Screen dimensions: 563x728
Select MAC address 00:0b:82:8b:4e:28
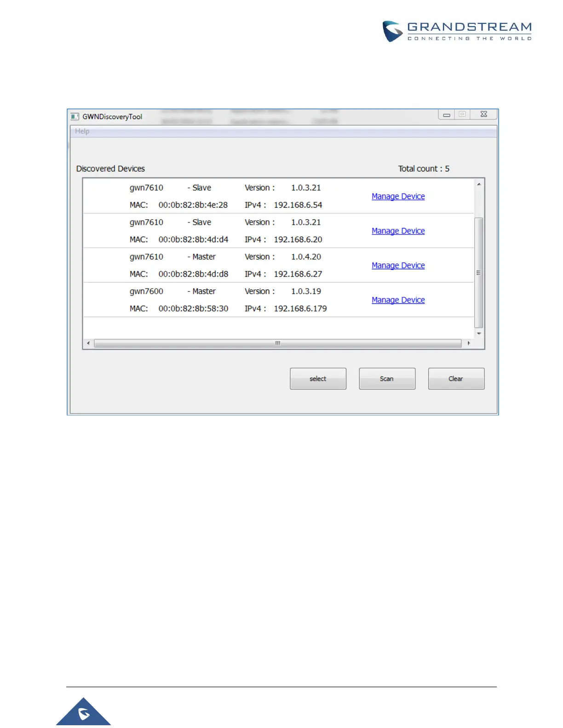193,205
